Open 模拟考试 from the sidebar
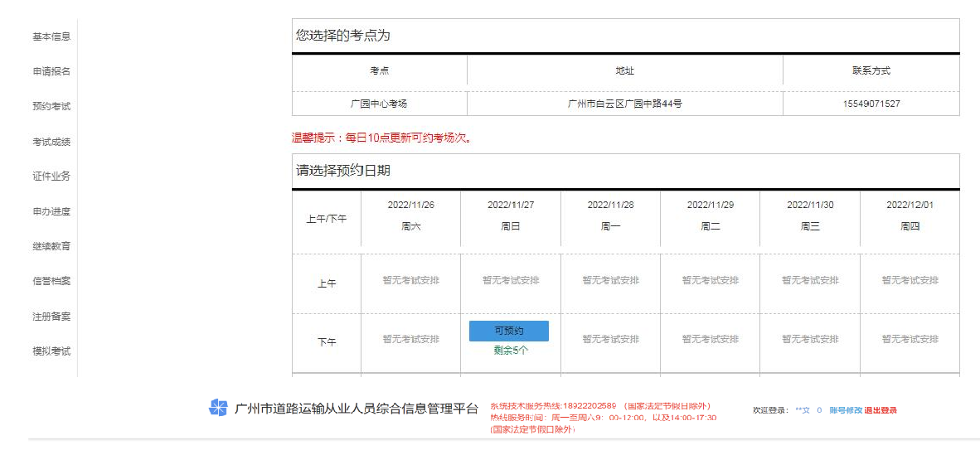The height and width of the screenshot is (450, 980). click(x=51, y=351)
